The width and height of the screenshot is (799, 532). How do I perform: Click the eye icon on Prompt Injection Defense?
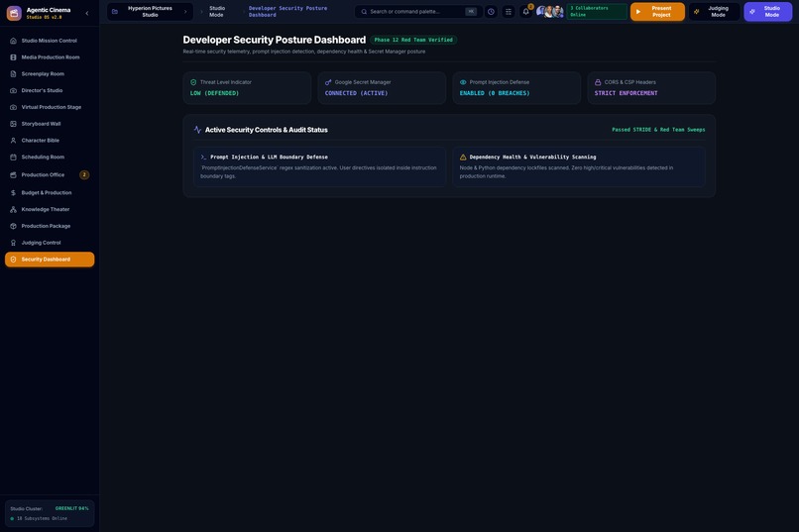click(463, 82)
